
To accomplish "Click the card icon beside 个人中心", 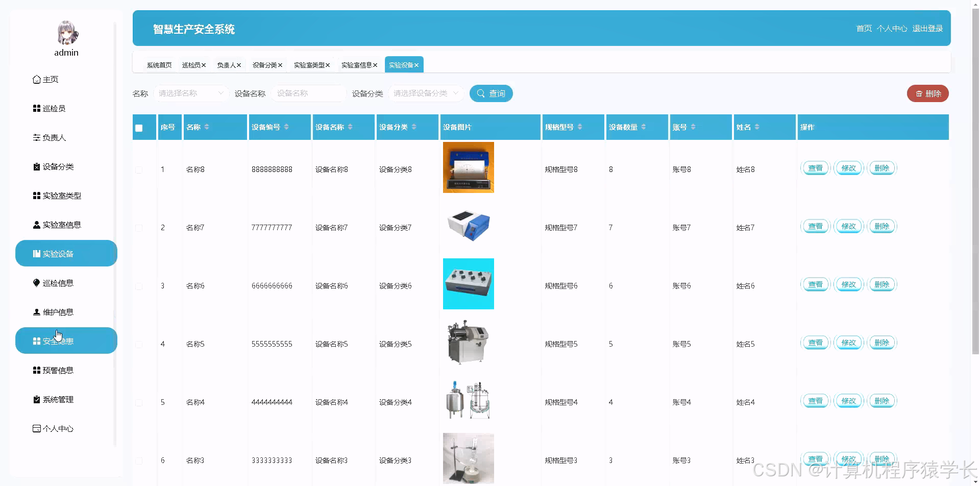I will click(37, 429).
